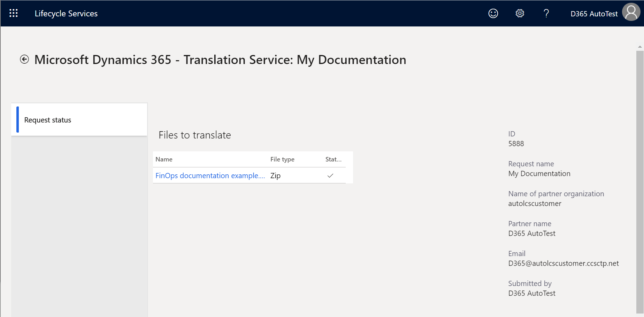Click the D365 AutoTest account name
The height and width of the screenshot is (317, 644).
(594, 14)
